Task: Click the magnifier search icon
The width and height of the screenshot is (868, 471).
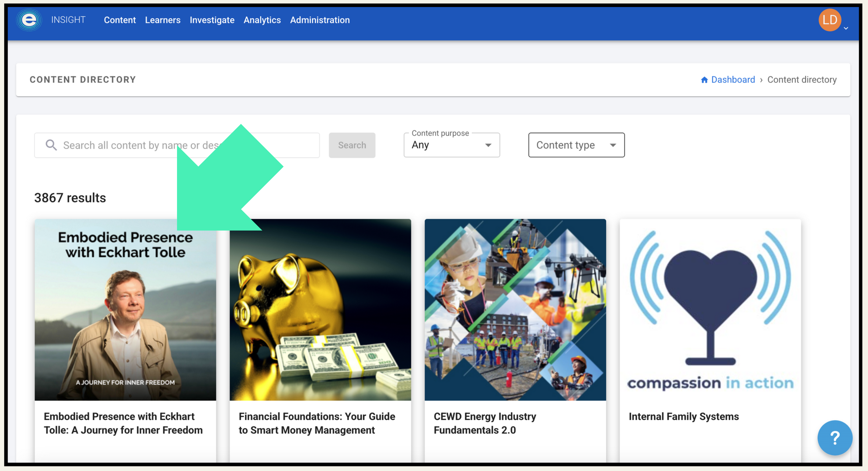Action: pos(51,145)
